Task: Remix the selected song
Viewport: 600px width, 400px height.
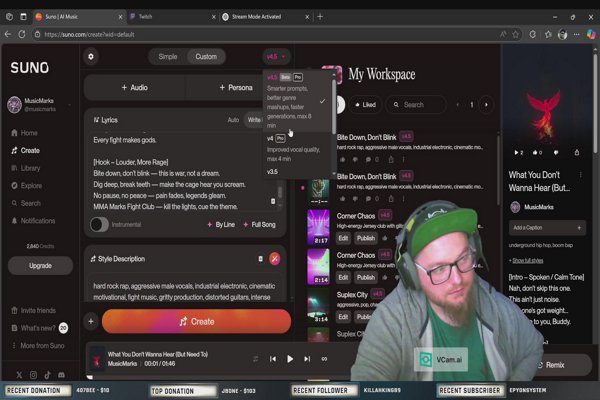Action: (551, 365)
